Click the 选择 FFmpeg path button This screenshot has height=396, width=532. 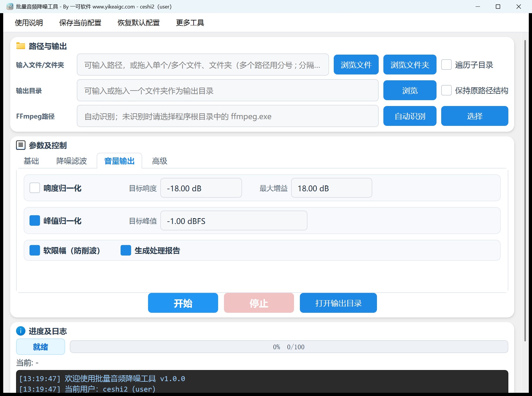click(475, 116)
